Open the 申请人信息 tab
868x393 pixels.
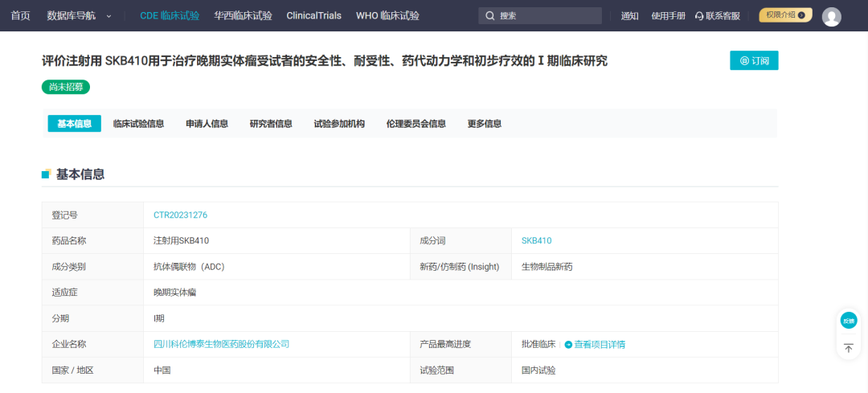click(x=207, y=124)
